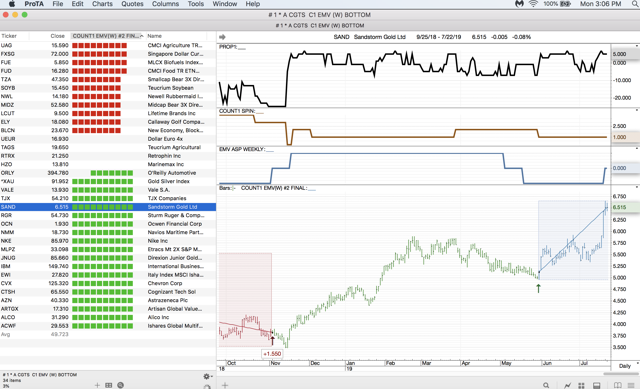Viewport: 640px width, 389px height.
Task: Open the calculator panel icon
Action: click(x=596, y=385)
